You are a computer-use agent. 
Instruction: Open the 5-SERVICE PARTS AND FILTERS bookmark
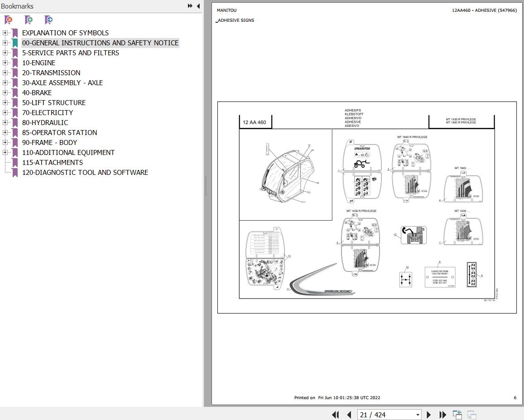click(71, 53)
